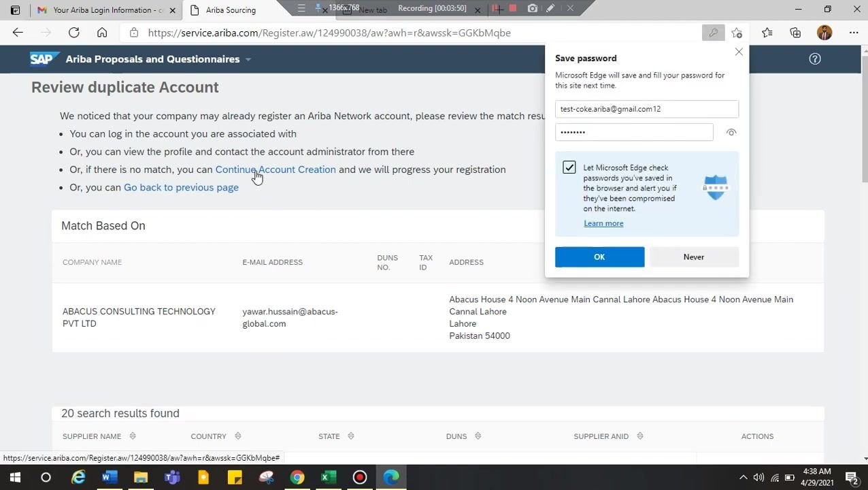Open Google Chrome from taskbar

[297, 477]
